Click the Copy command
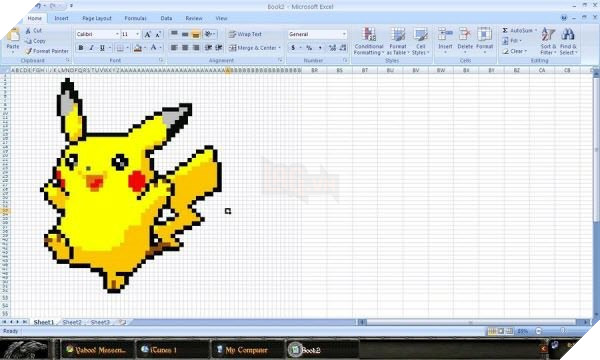The width and height of the screenshot is (600, 360). click(x=35, y=41)
